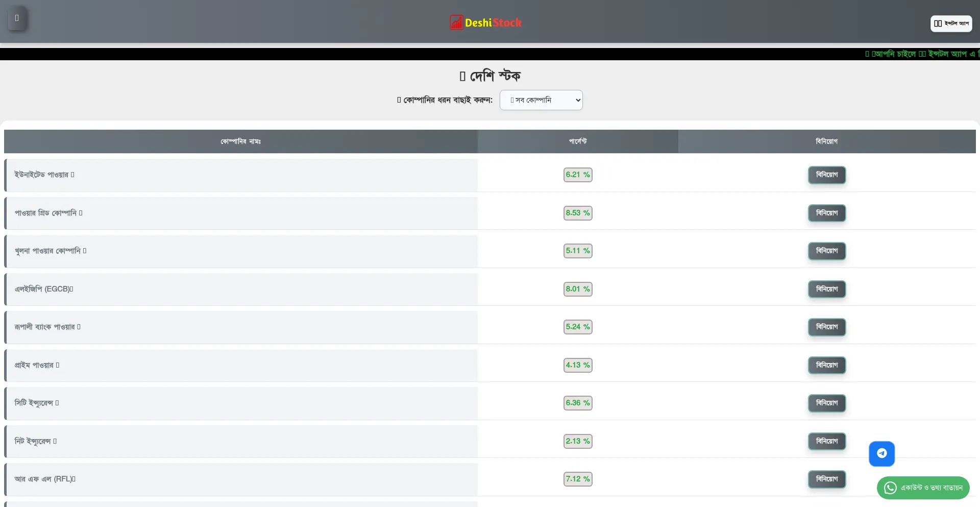Click invest button for 6.21% row

point(826,175)
